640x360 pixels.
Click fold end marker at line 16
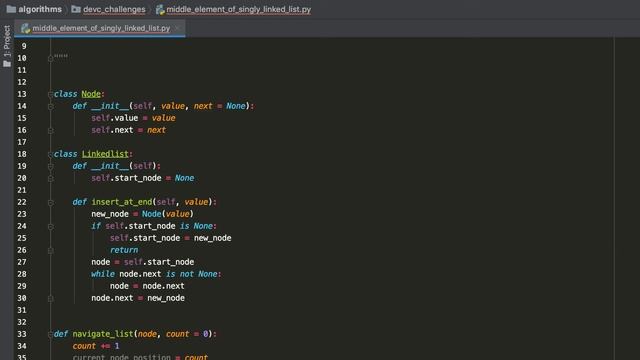pyautogui.click(x=51, y=131)
